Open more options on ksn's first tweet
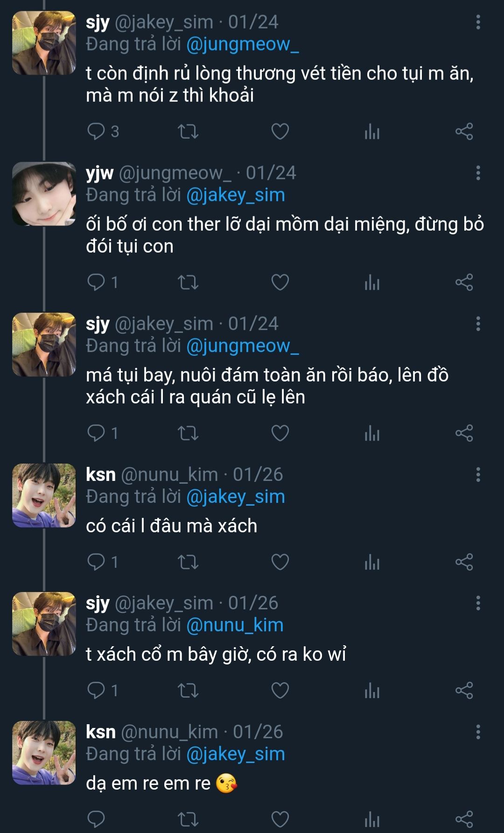 (478, 474)
